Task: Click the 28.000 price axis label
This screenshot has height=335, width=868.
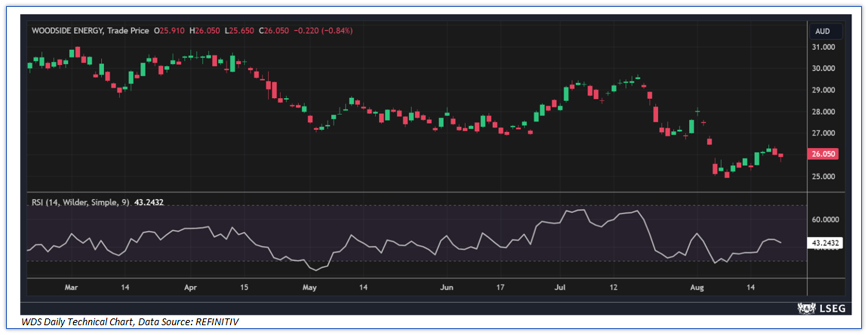Action: tap(823, 111)
